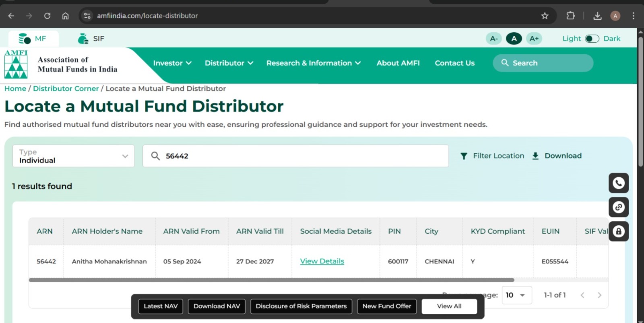Click the AMFI logo
The image size is (644, 323).
[x=16, y=64]
